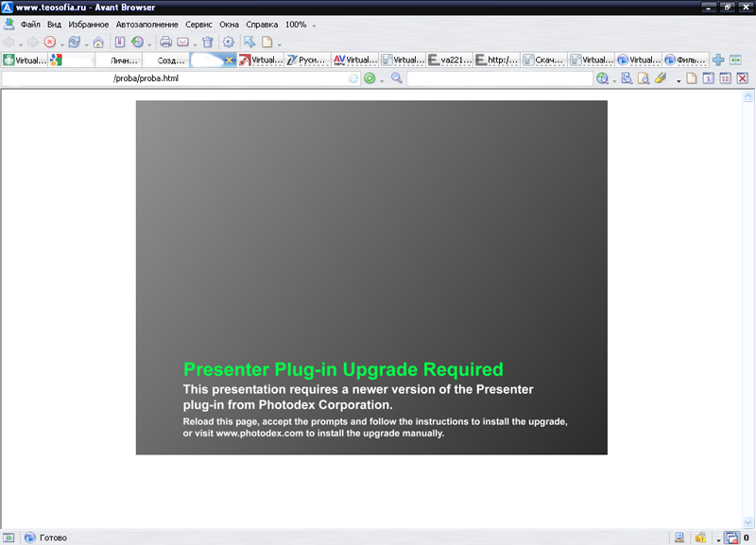
Task: Click the Back navigation arrow
Action: (x=9, y=43)
